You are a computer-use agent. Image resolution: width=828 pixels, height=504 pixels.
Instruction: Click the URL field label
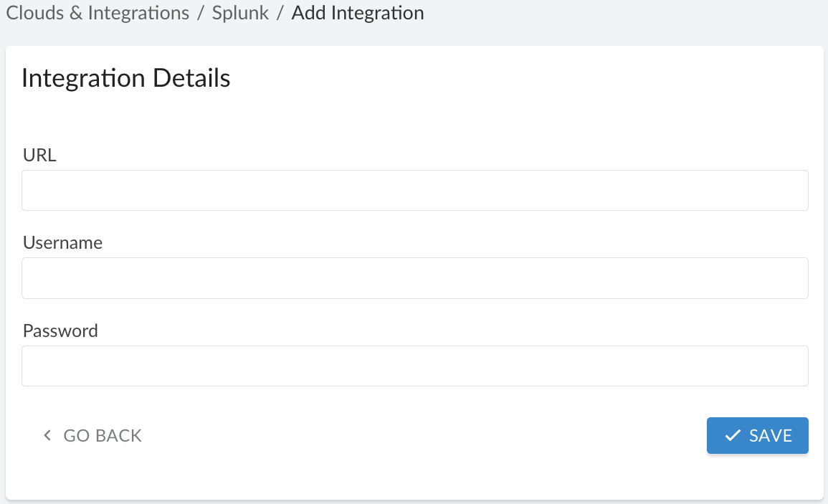click(39, 155)
